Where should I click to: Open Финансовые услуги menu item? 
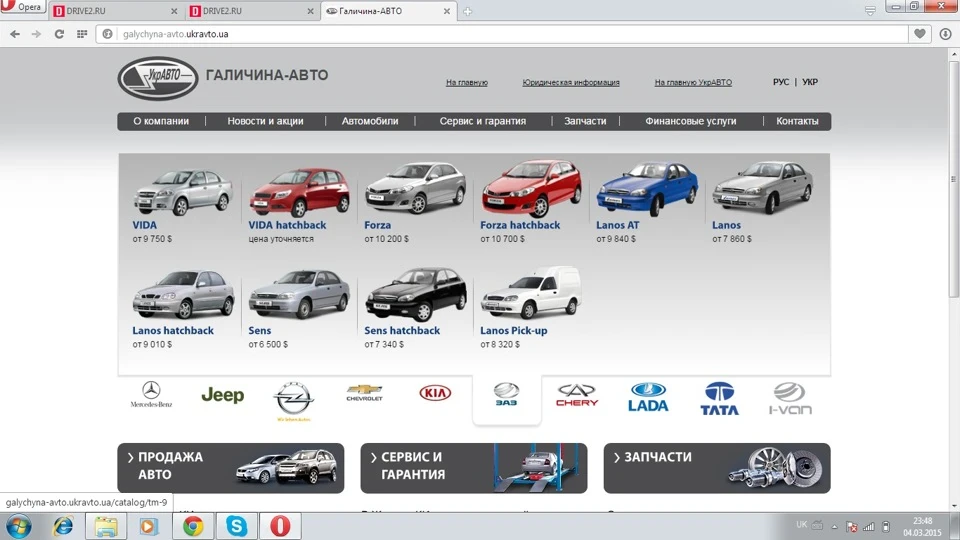(691, 121)
